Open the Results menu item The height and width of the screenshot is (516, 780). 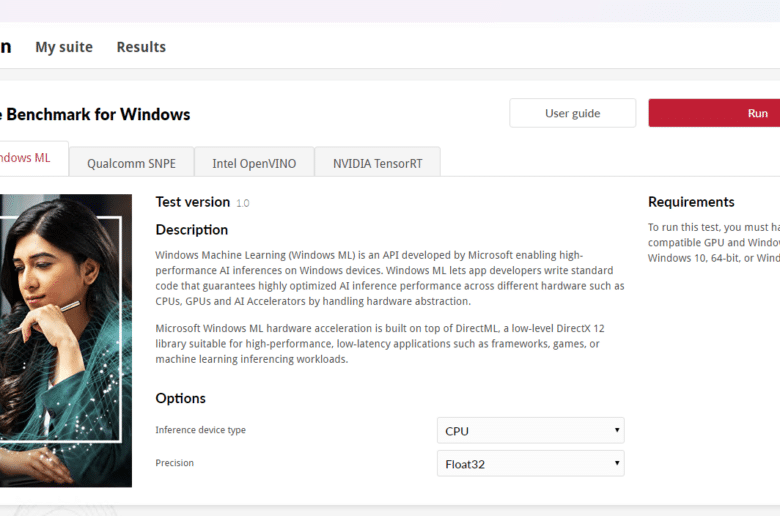[141, 47]
